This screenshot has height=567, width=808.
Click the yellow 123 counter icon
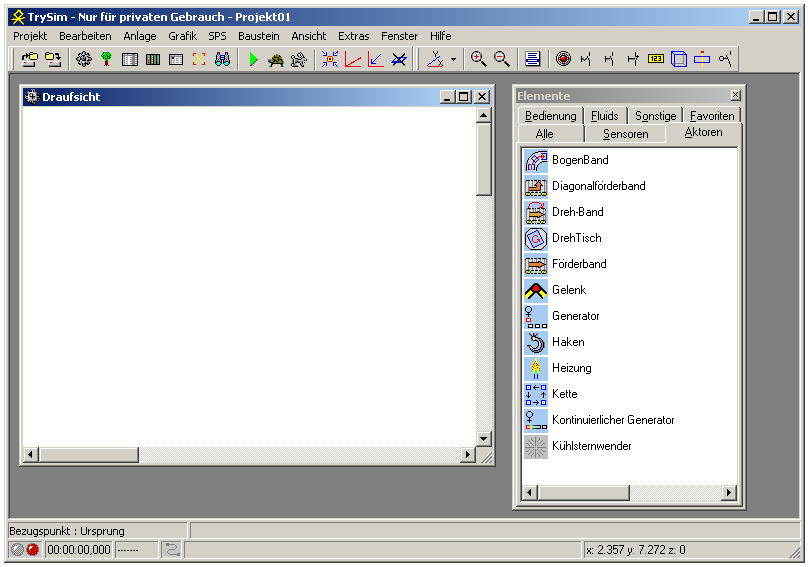[x=656, y=60]
